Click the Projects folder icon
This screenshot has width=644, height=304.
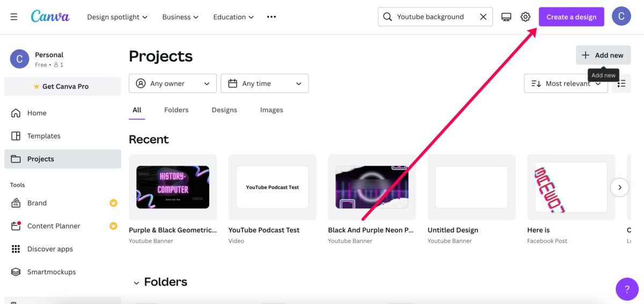pos(16,159)
